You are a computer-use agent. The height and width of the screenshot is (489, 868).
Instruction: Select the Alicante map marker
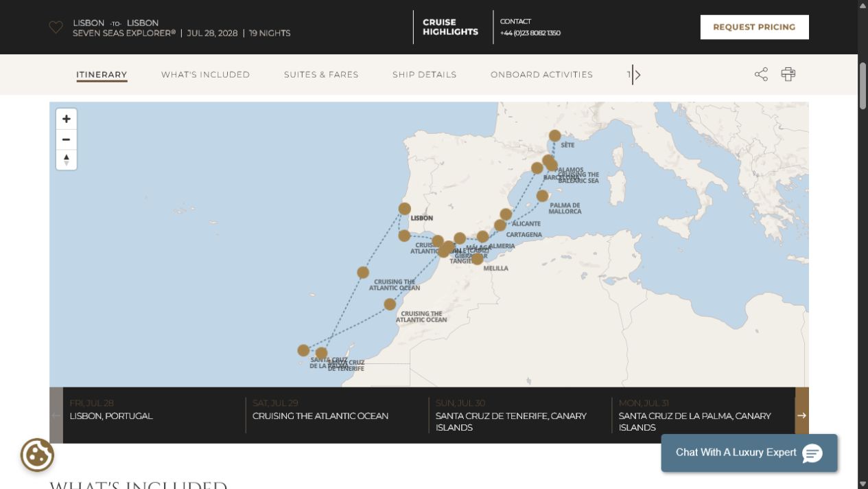click(x=506, y=214)
